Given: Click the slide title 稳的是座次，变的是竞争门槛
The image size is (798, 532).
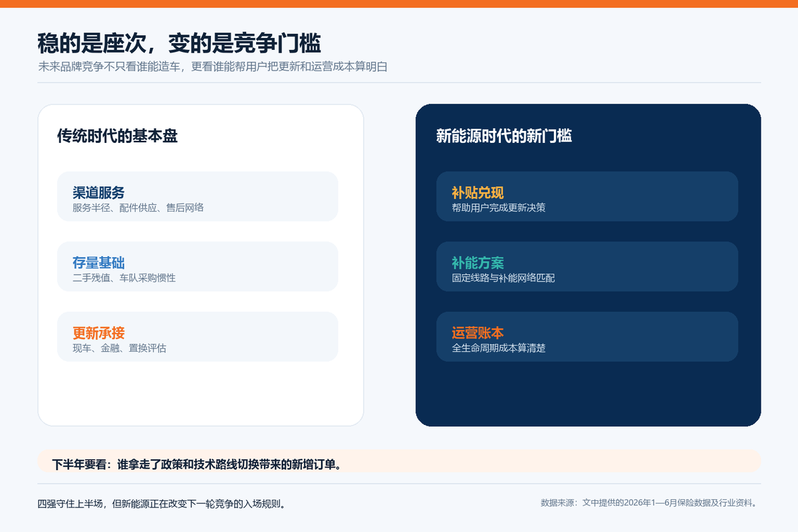Looking at the screenshot, I should [x=180, y=43].
